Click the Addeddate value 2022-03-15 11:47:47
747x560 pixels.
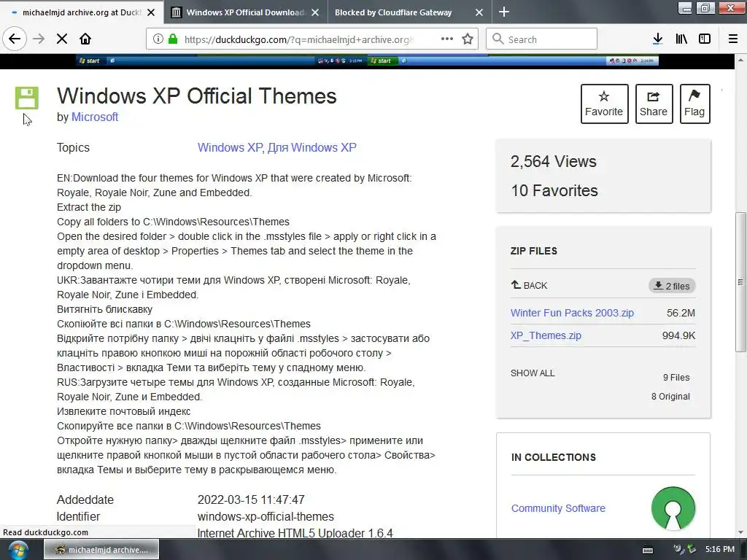(251, 499)
